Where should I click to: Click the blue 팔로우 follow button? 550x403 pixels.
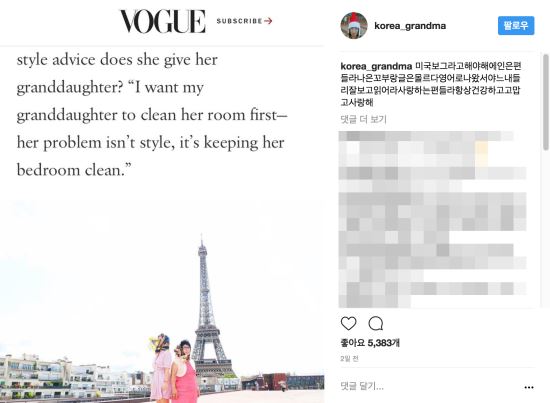pyautogui.click(x=516, y=26)
